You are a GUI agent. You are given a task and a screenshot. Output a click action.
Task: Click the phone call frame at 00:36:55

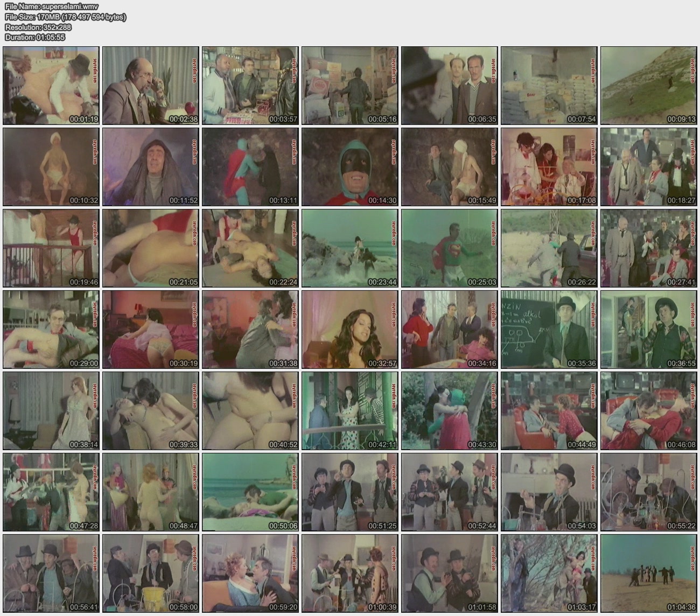pos(648,330)
